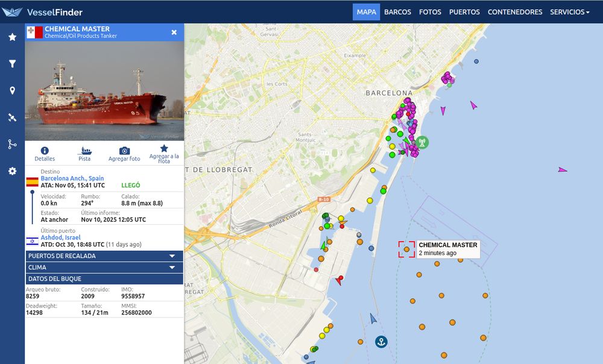This screenshot has height=364, width=603.
Task: Click the blue dot vessel near the northern coast
Action: 476,61
